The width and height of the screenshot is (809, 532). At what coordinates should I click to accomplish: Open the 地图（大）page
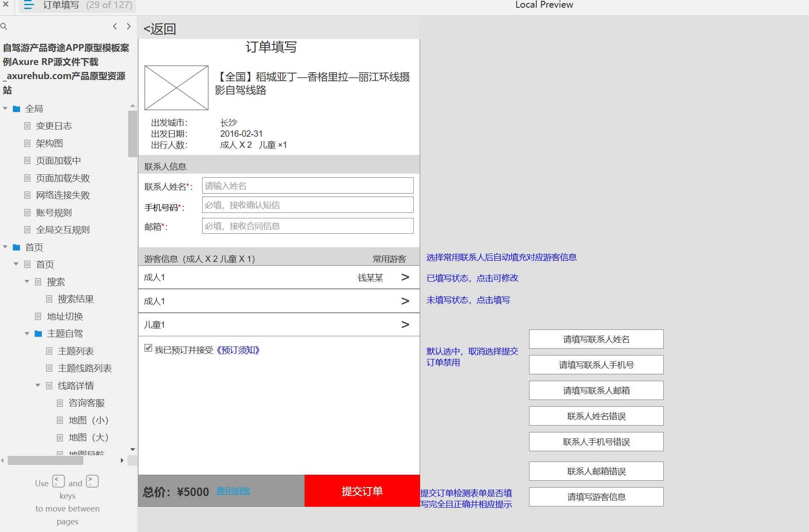(x=88, y=438)
